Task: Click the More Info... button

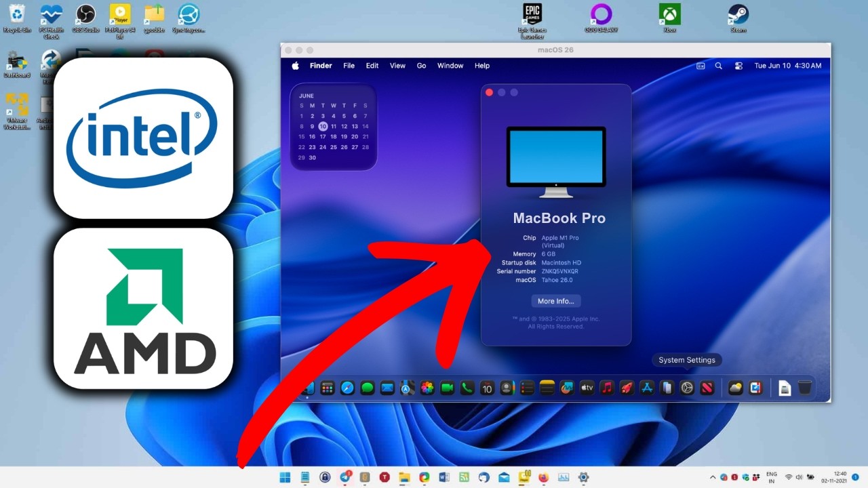Action: click(x=556, y=301)
